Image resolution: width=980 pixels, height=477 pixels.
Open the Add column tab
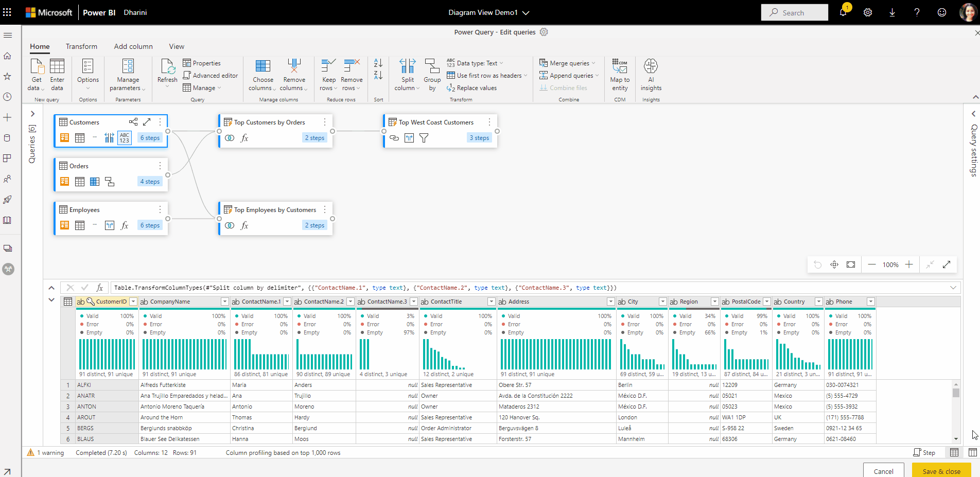pyautogui.click(x=133, y=46)
